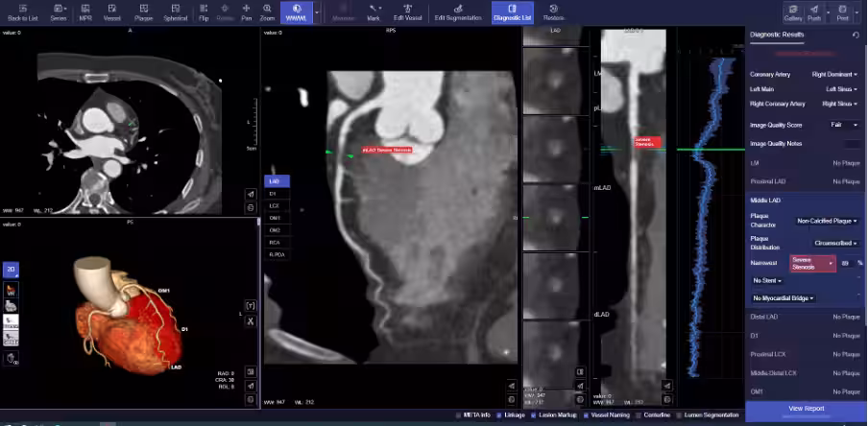Screen dimensions: 868x426
Task: Select the Spherical view tool
Action: click(175, 11)
